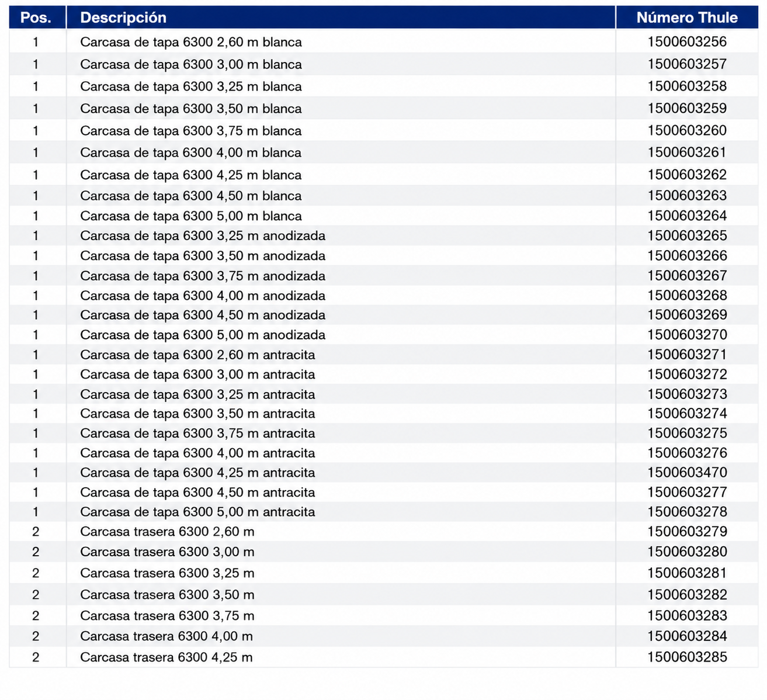The image size is (767, 700).
Task: Select part number 1500603259
Action: 687,108
